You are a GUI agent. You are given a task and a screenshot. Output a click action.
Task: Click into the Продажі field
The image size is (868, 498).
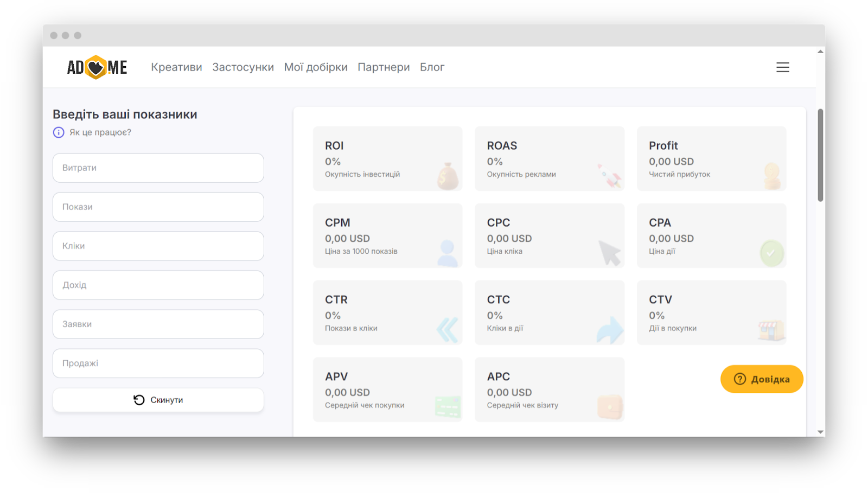pyautogui.click(x=158, y=363)
